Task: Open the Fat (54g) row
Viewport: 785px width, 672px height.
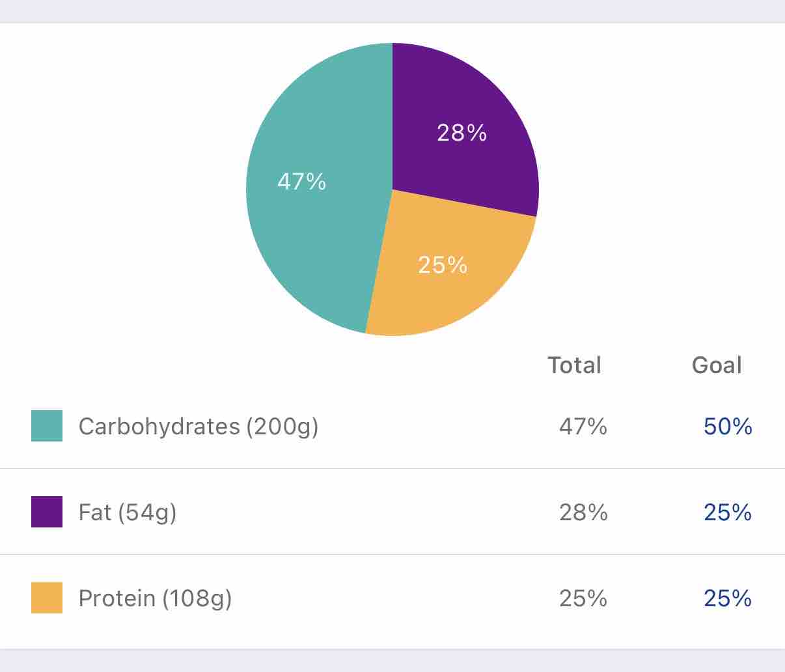Action: (x=128, y=512)
